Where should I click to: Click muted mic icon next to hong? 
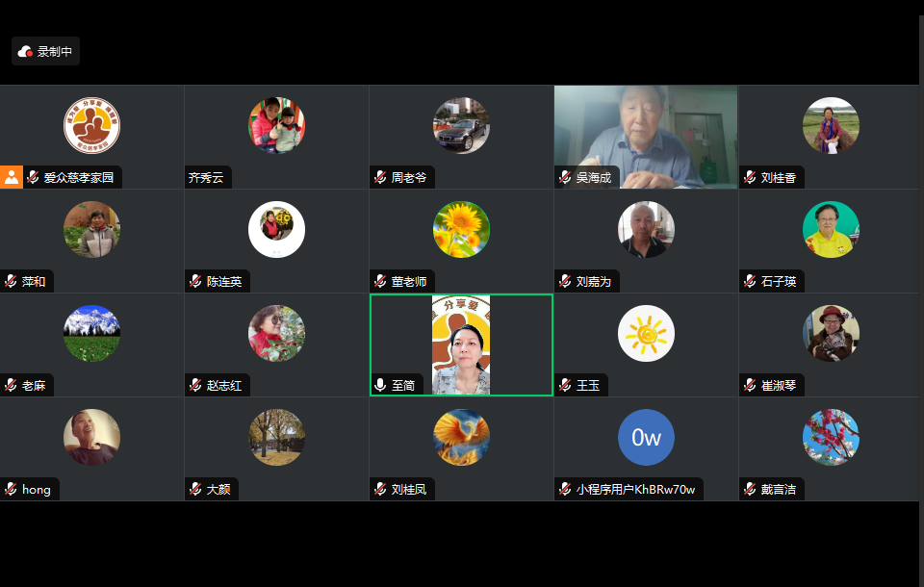[12, 489]
